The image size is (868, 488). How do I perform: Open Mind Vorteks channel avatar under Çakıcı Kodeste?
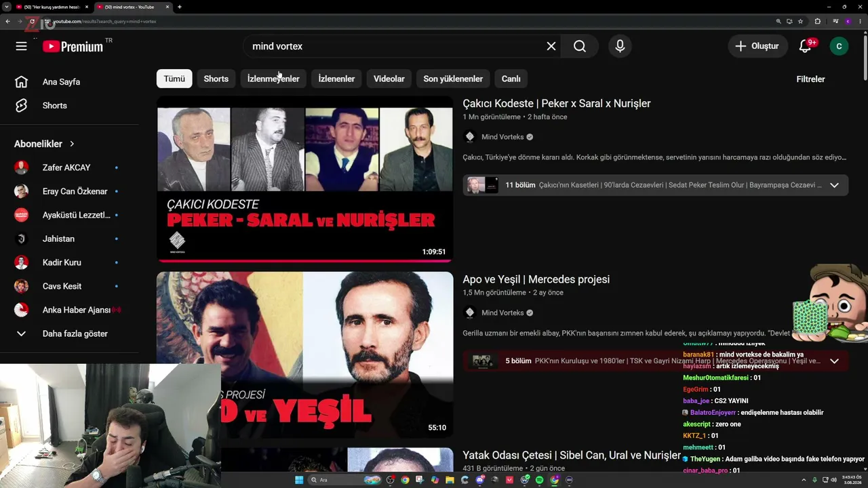click(x=469, y=137)
